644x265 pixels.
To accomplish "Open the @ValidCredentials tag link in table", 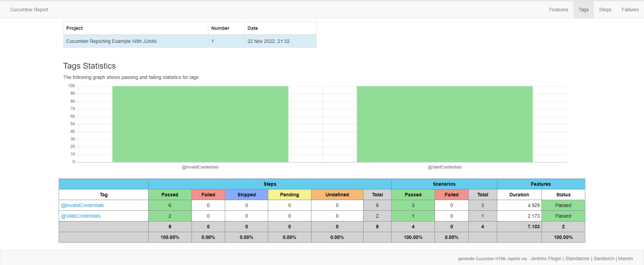I will click(x=80, y=216).
